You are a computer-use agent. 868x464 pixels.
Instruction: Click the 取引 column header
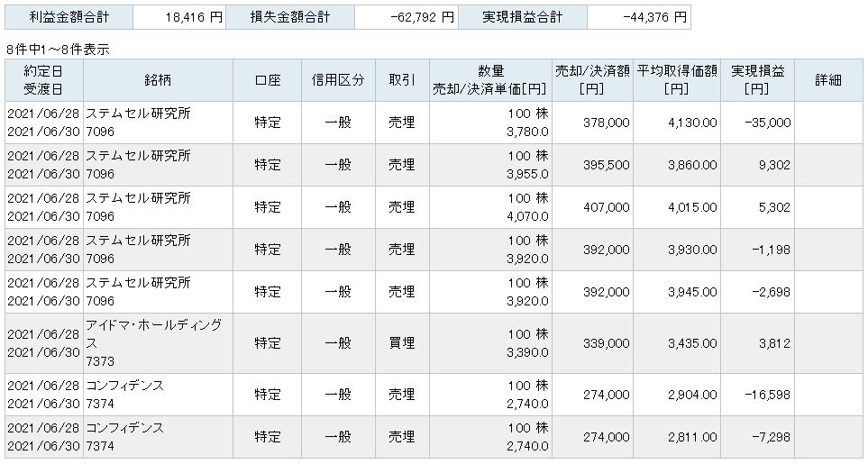tap(402, 80)
